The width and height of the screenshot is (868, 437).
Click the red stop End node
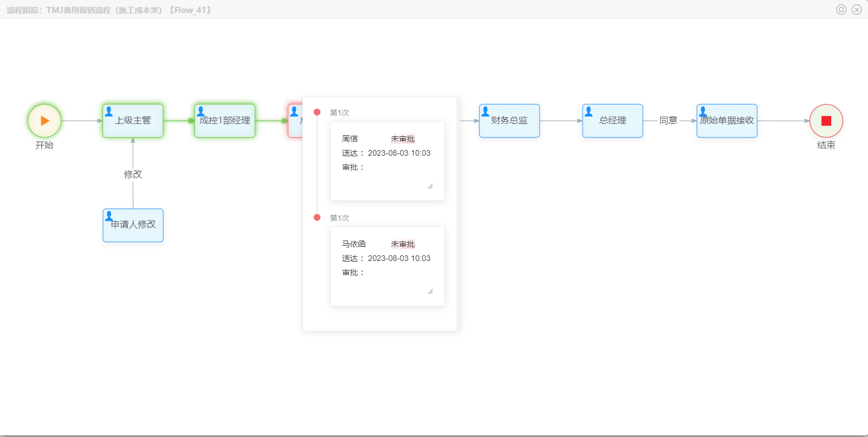click(826, 121)
